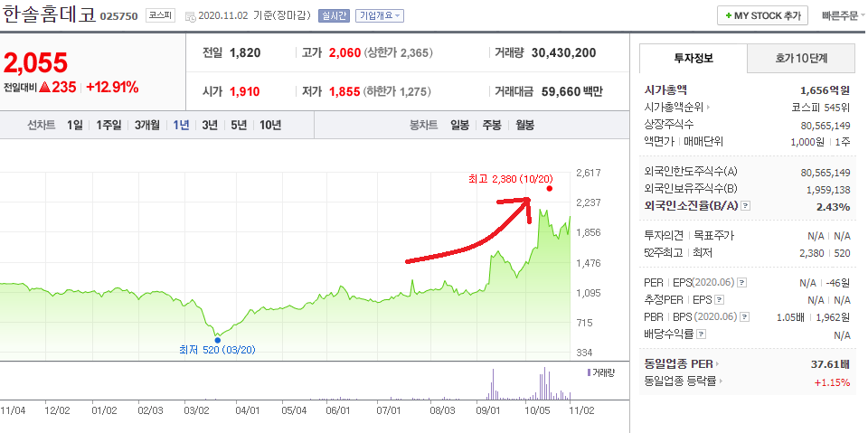Switch to the 투자정보 tab

[x=693, y=58]
